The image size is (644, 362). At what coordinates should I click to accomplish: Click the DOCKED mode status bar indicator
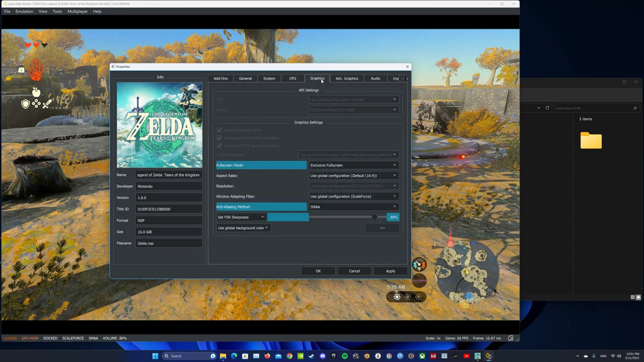(x=50, y=338)
